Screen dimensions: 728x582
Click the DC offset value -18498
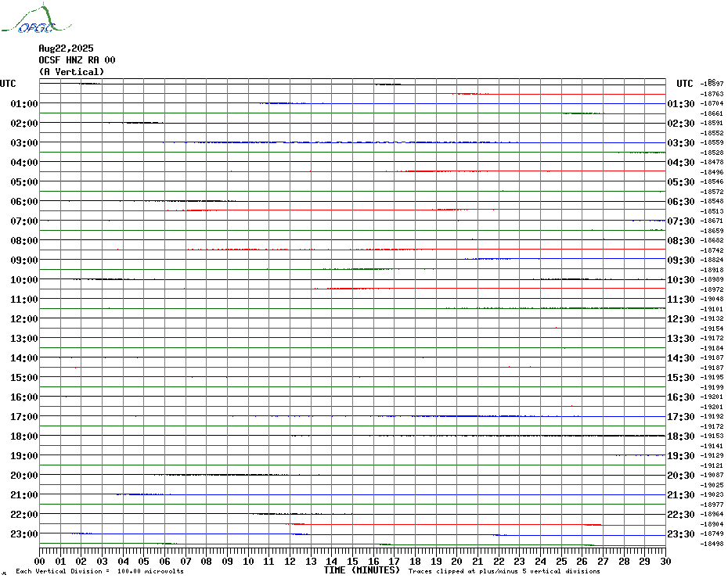pos(712,544)
